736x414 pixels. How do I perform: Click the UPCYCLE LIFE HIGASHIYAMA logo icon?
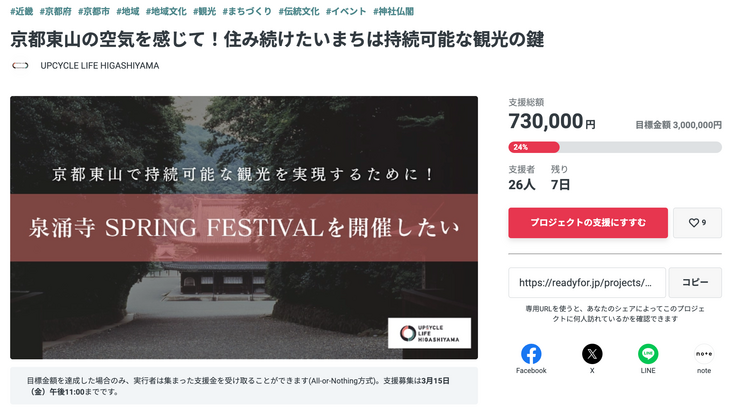click(20, 66)
